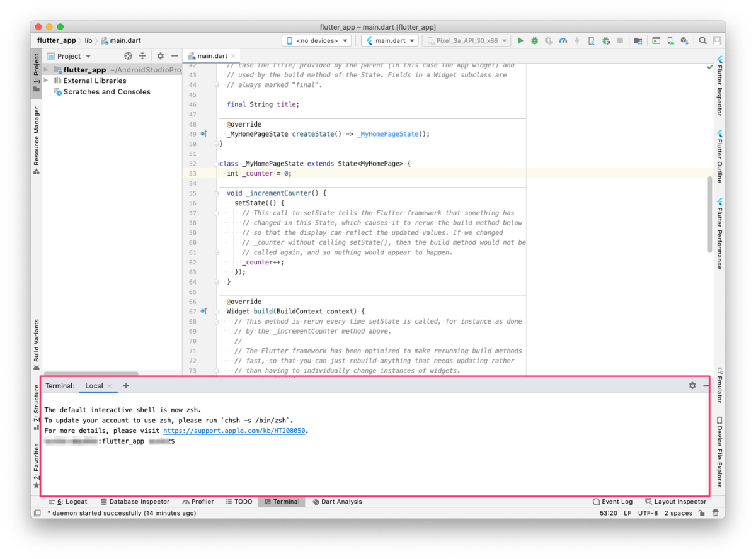Hide the Project panel with minus icon
Screen dimensions: 756x559
coord(175,56)
